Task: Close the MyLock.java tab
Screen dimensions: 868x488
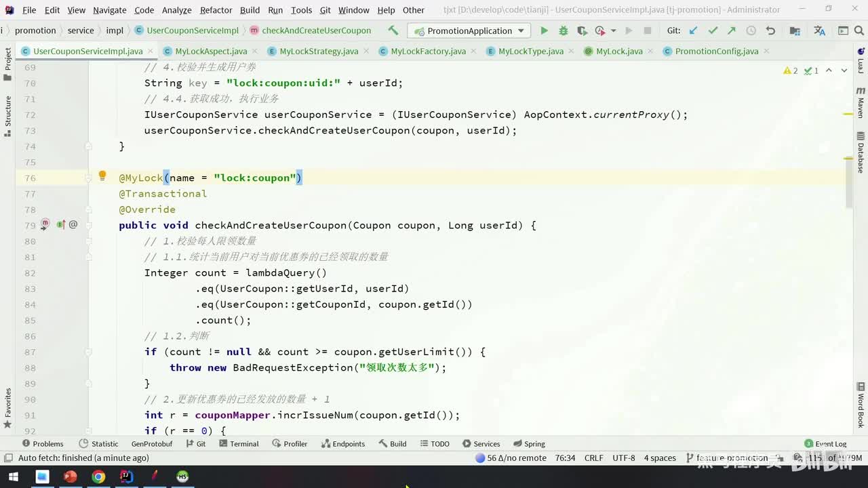Action: pyautogui.click(x=650, y=52)
